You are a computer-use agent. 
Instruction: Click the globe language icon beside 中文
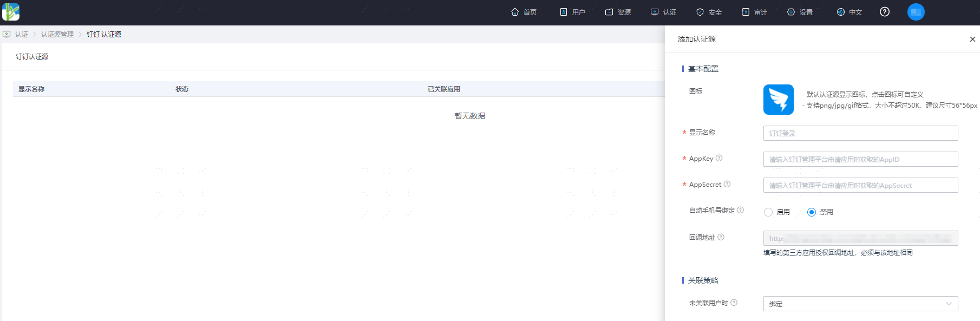tap(841, 12)
